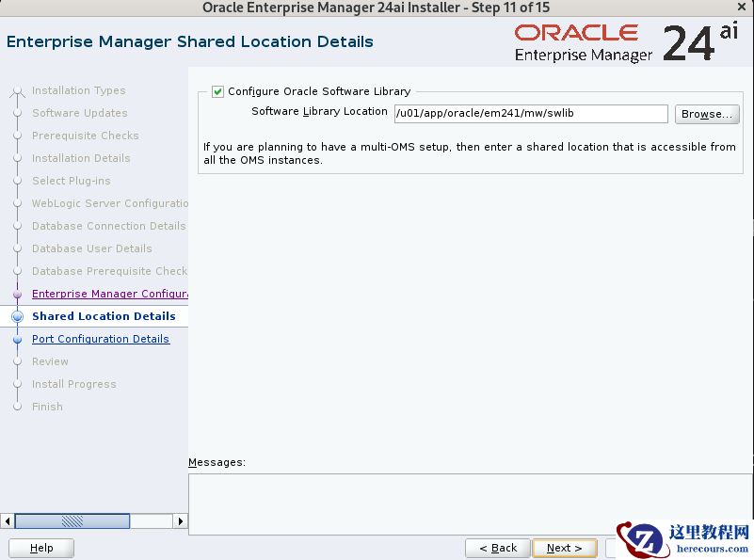Image resolution: width=754 pixels, height=560 pixels.
Task: Click the Software Library Location field
Action: 531,114
